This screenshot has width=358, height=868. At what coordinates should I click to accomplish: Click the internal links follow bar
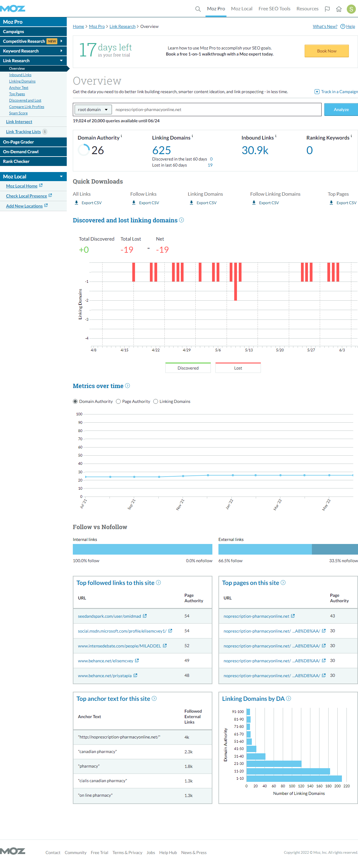143,549
